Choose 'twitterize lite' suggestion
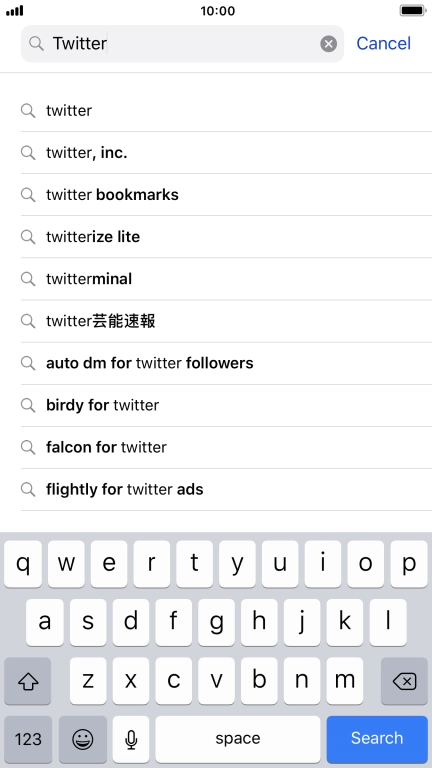This screenshot has width=432, height=768. [226, 237]
